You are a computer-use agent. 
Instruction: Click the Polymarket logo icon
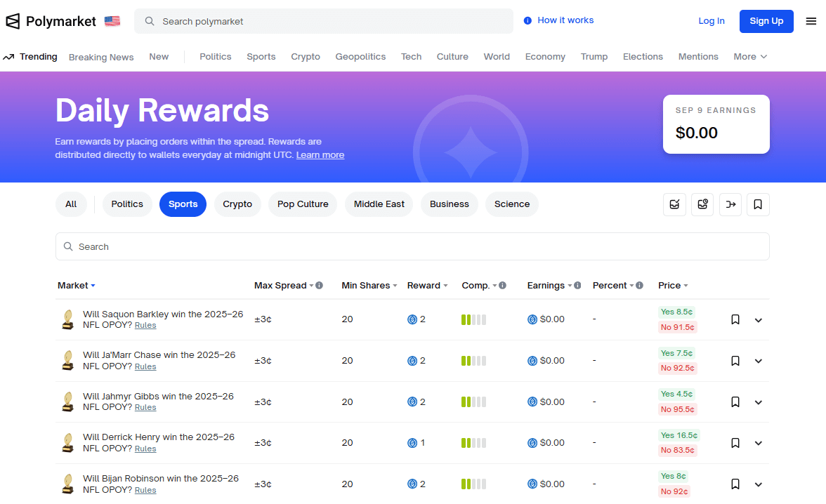click(13, 21)
